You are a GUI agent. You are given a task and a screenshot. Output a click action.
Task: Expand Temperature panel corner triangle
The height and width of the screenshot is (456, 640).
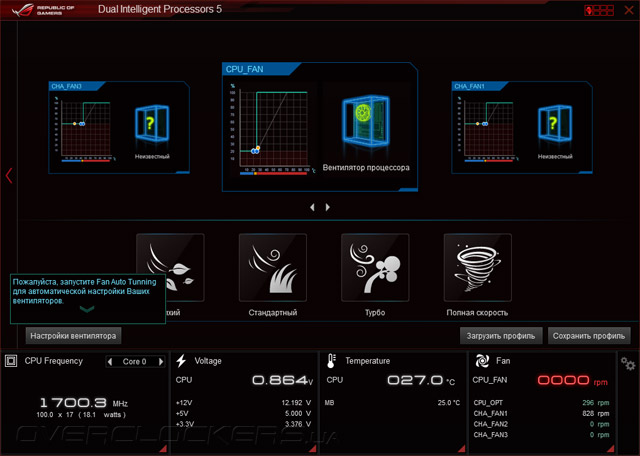click(x=462, y=449)
